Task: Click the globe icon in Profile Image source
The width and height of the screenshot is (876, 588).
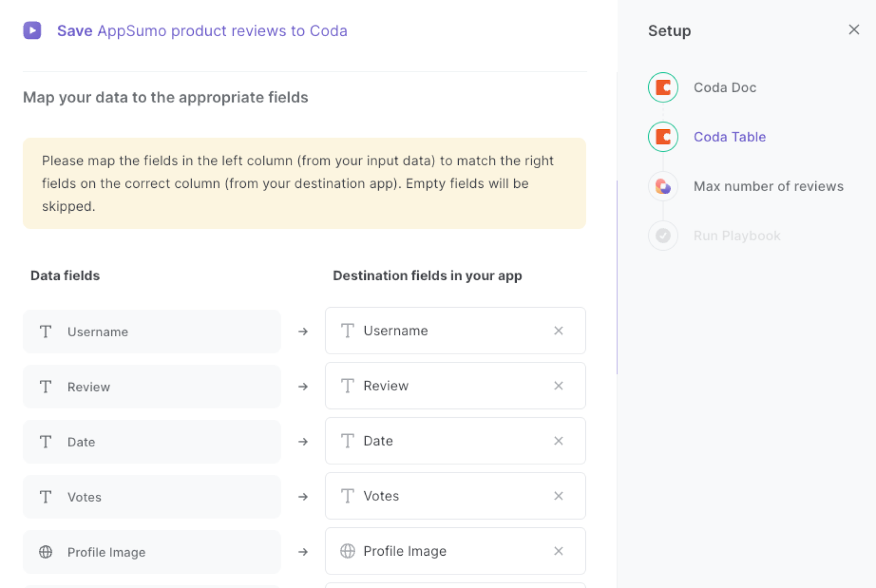Action: pyautogui.click(x=45, y=552)
